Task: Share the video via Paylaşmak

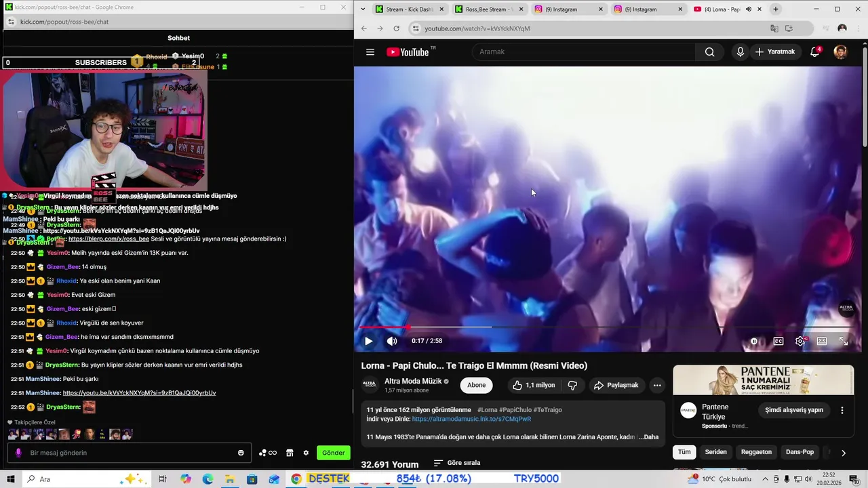Action: coord(616,385)
